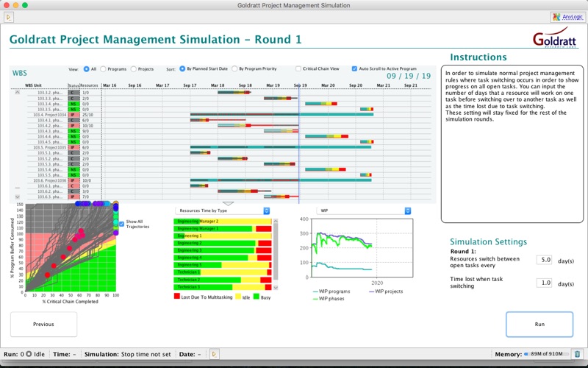The width and height of the screenshot is (588, 368).
Task: Click time lost when switching input
Action: 544,283
